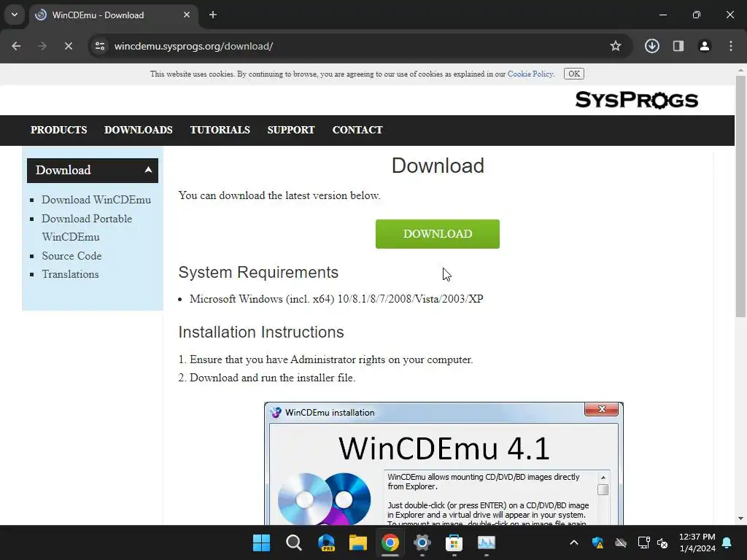The height and width of the screenshot is (560, 747).
Task: Open the Chrome profile icon
Action: pos(704,46)
